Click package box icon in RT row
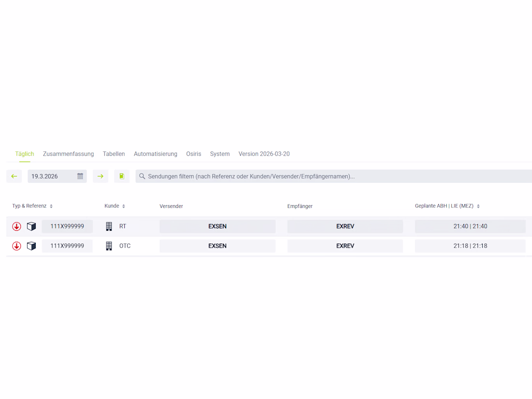Image resolution: width=532 pixels, height=399 pixels. (x=31, y=226)
